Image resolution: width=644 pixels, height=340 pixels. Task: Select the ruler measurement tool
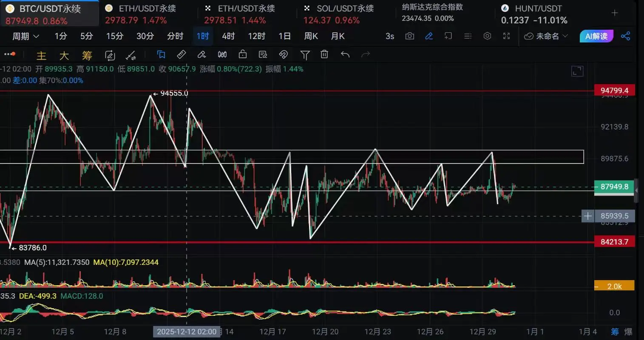[x=182, y=54]
